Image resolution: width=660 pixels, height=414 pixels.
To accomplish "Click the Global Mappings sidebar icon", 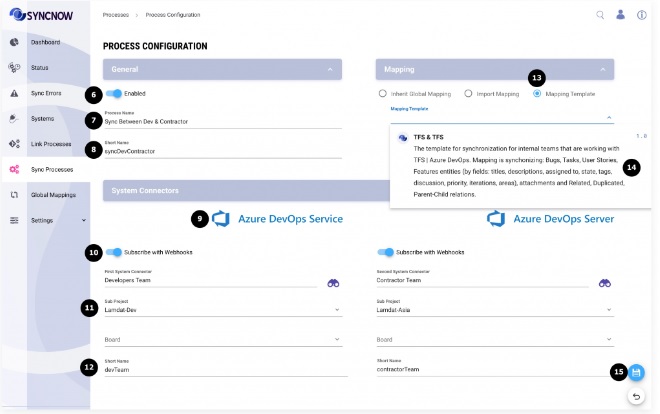I will pyautogui.click(x=14, y=195).
